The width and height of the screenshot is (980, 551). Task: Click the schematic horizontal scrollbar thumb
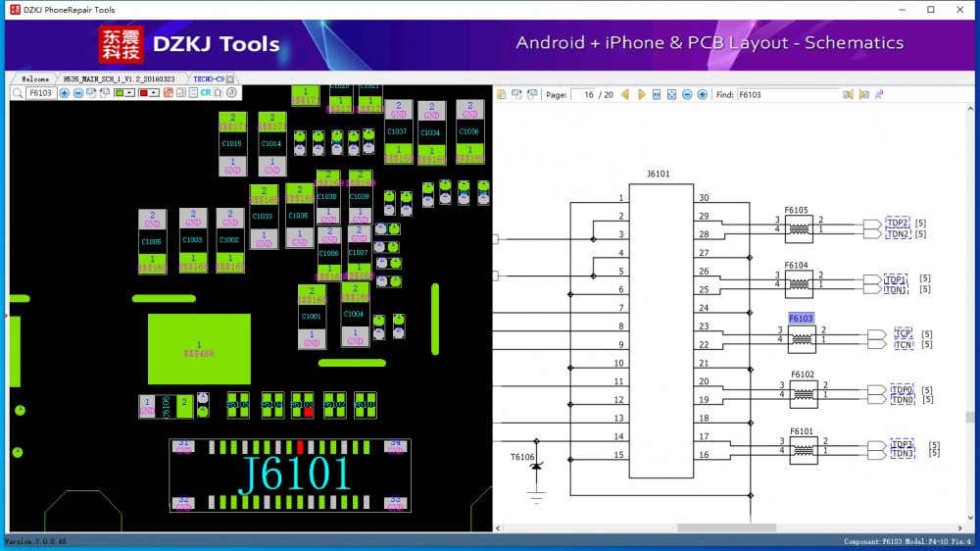[x=727, y=527]
